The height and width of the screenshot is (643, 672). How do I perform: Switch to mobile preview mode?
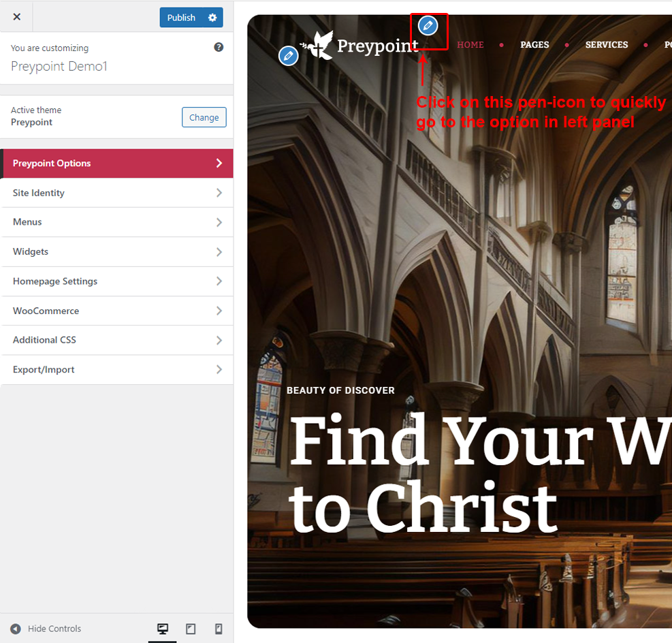[219, 629]
